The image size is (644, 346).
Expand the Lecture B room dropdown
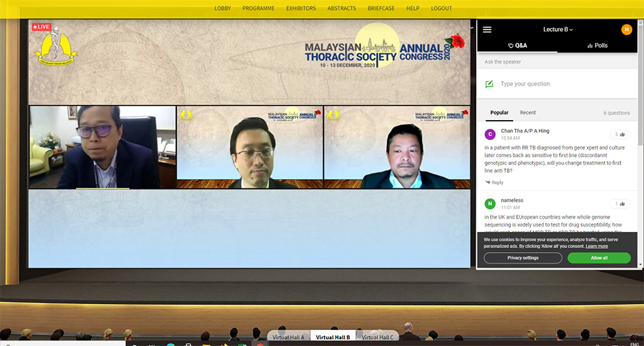pos(557,30)
